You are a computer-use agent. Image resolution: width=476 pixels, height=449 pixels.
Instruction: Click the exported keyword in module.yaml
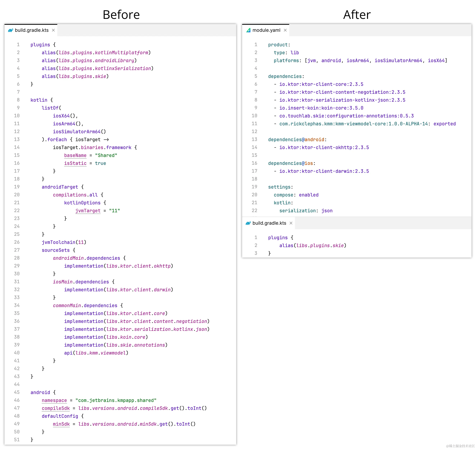(x=444, y=124)
